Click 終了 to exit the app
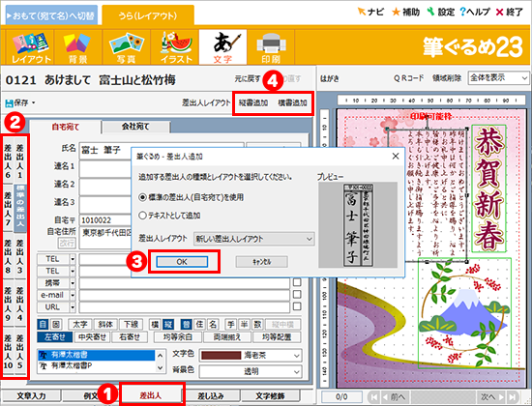This screenshot has width=532, height=406. tap(509, 13)
